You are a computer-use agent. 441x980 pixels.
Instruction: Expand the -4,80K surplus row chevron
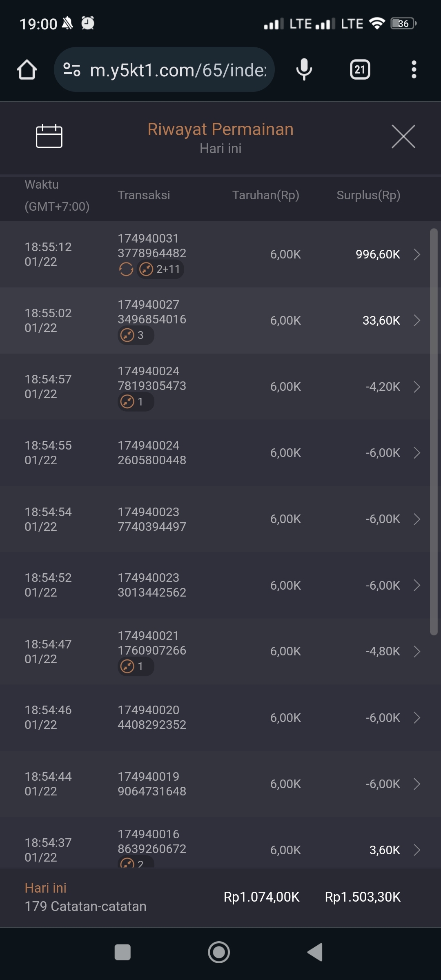click(x=417, y=651)
